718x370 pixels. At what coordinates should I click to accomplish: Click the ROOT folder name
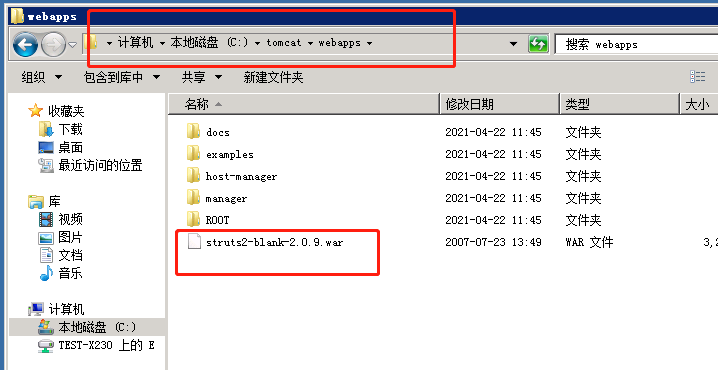pos(217,220)
